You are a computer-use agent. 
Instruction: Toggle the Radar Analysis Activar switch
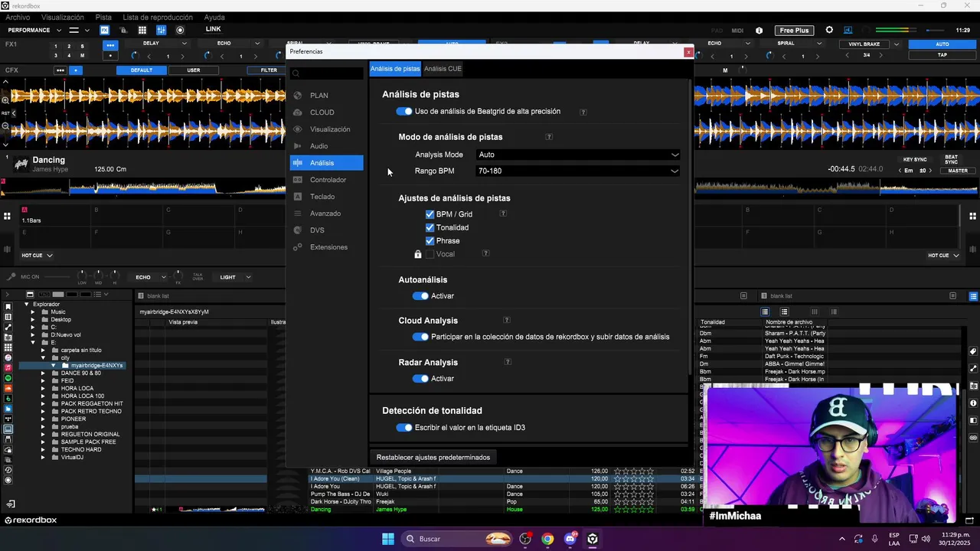[x=420, y=379]
